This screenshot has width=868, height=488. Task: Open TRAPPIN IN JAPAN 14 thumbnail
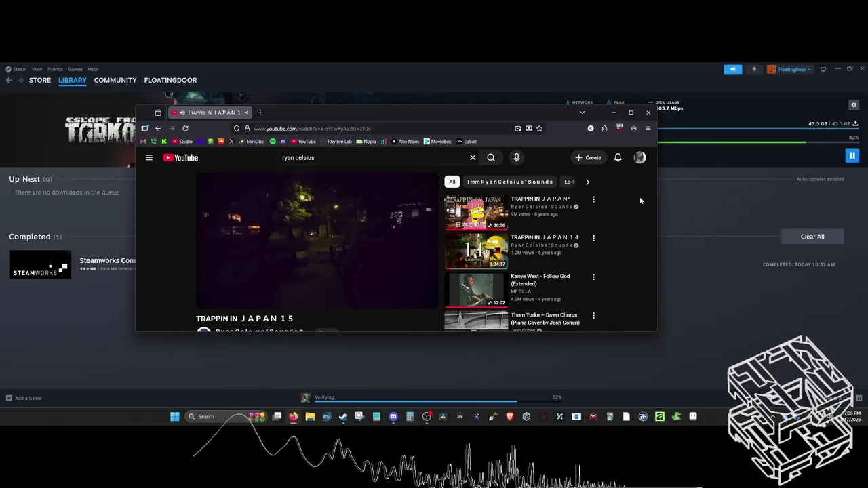coord(476,251)
